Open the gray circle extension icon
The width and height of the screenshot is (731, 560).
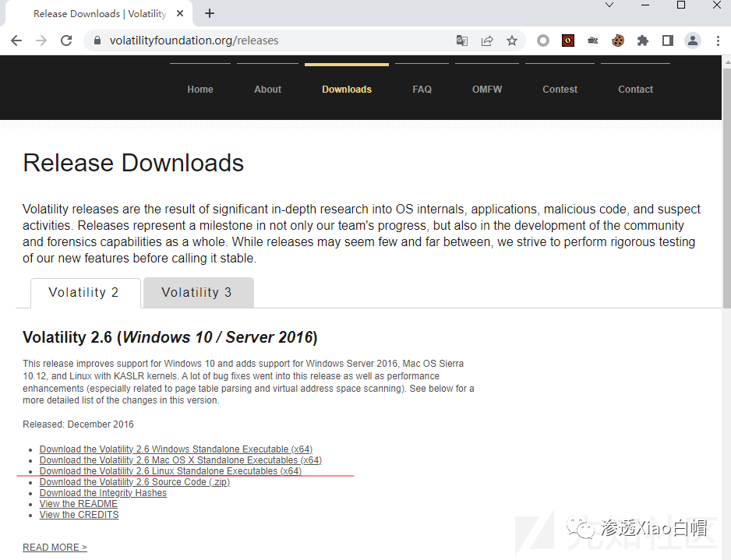542,41
